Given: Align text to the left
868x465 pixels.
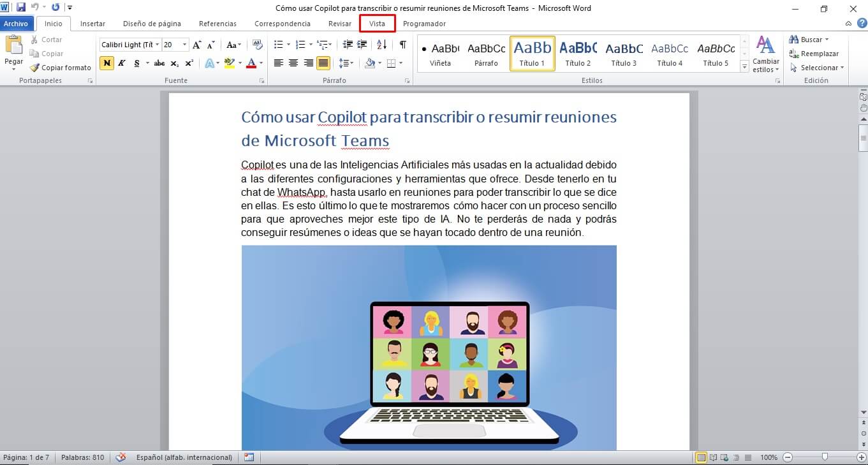Looking at the screenshot, I should click(x=279, y=63).
